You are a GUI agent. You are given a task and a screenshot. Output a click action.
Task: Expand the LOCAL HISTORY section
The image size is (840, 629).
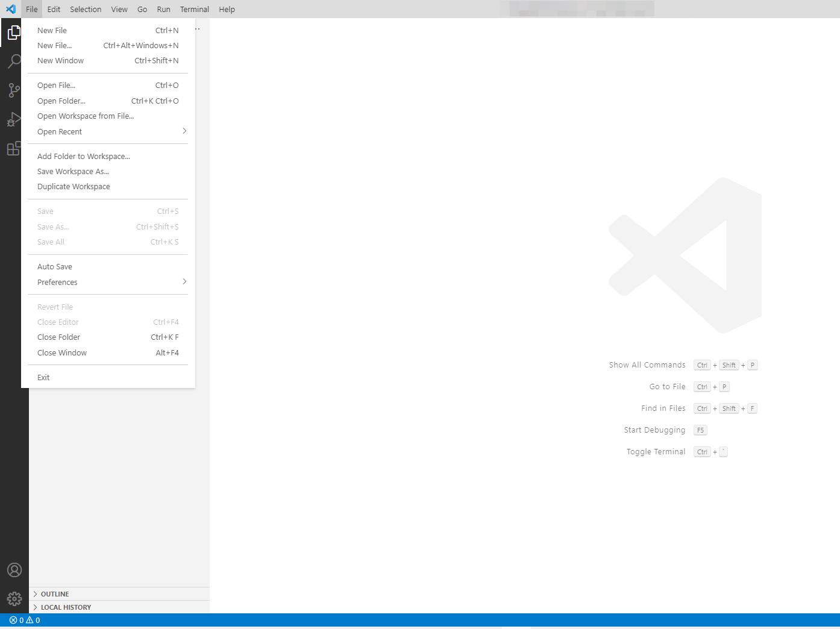click(119, 607)
